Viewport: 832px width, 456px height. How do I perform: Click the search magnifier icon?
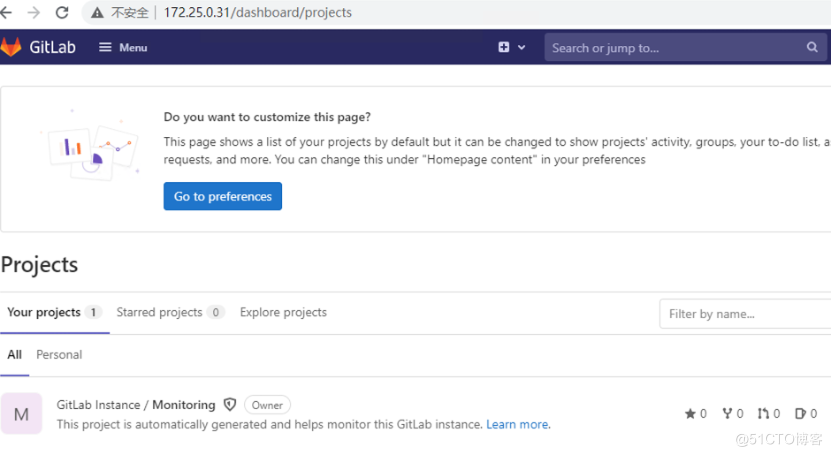(812, 47)
